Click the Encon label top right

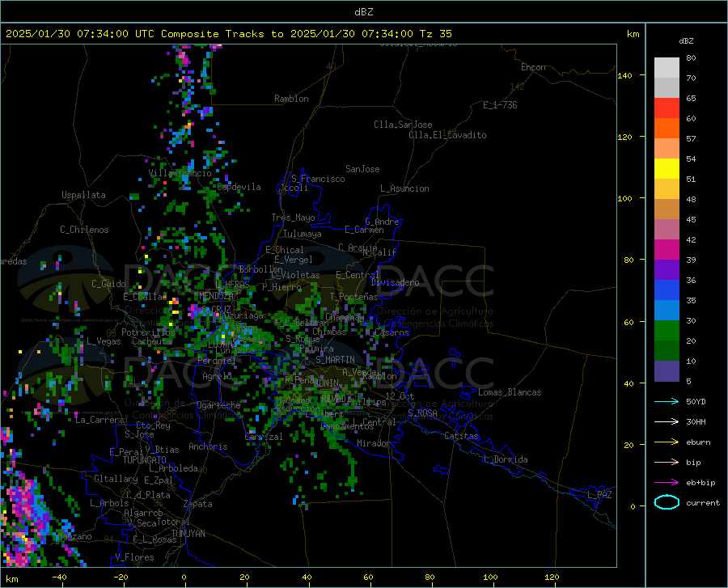coord(533,67)
